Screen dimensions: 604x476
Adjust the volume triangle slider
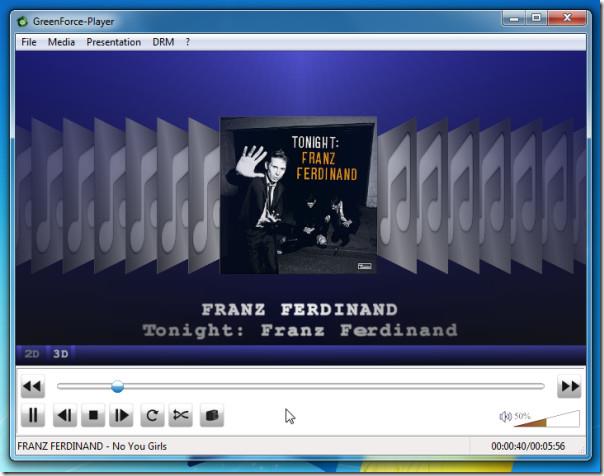point(547,419)
